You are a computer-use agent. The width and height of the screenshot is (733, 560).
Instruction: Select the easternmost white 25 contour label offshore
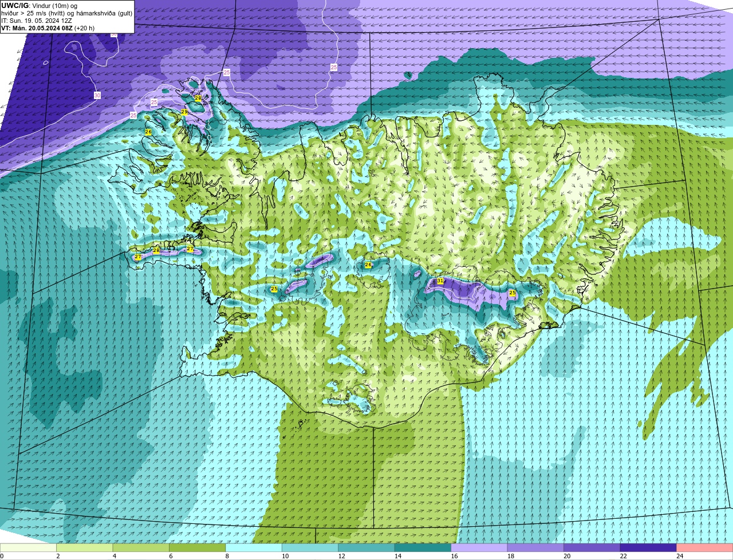pos(334,67)
